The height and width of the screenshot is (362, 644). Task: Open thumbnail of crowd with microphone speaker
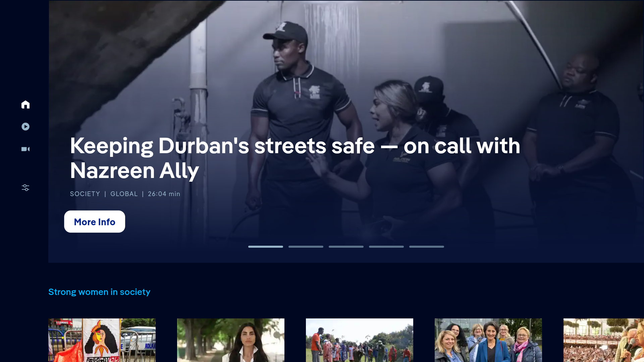(604, 340)
